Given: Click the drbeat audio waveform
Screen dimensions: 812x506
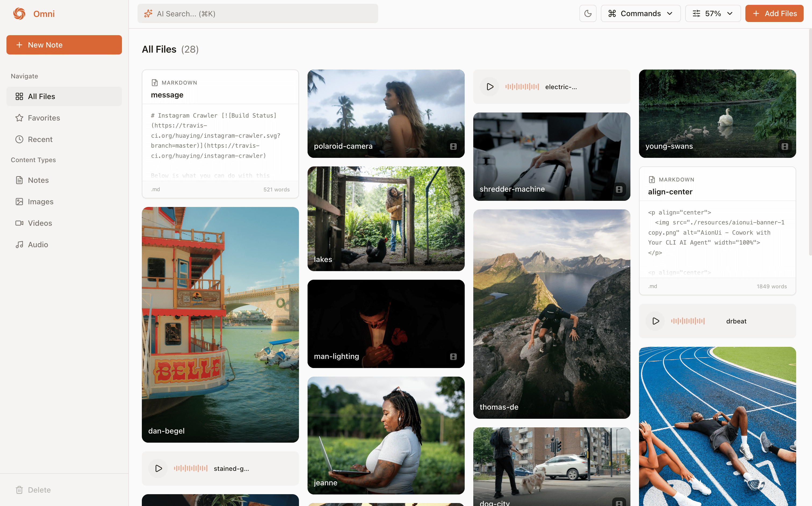Looking at the screenshot, I should click(x=688, y=321).
